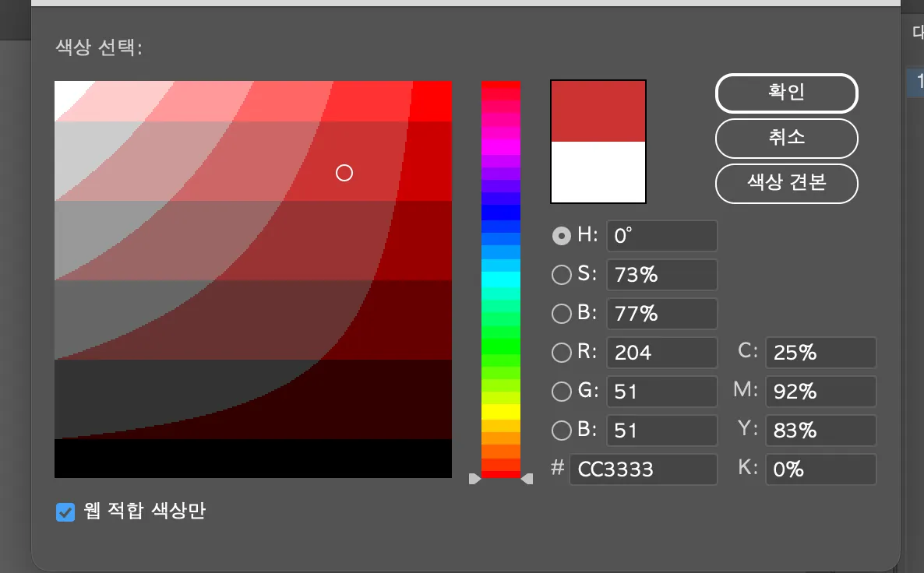Open the 색상 견본 swatches view
Screen dimensions: 924x573
tap(786, 184)
